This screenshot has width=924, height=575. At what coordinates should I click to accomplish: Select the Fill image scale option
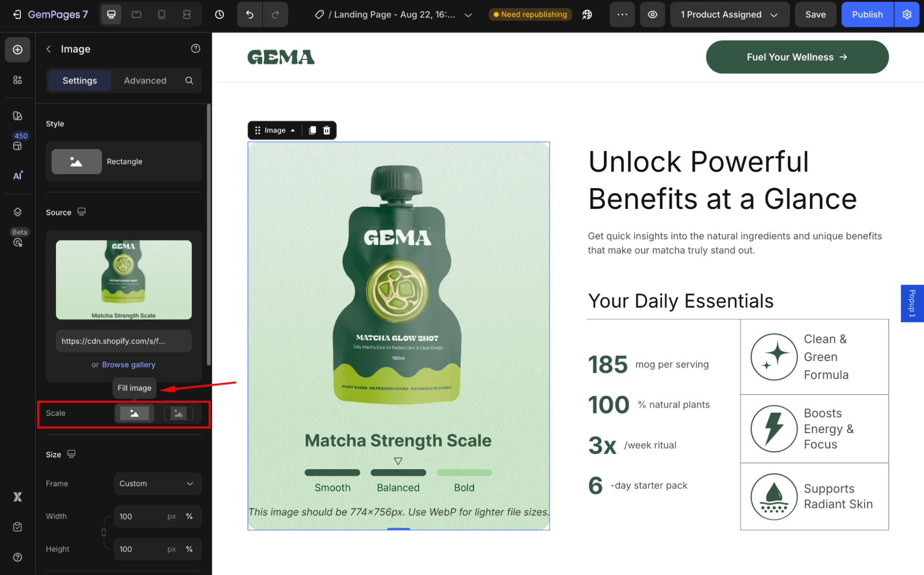[134, 413]
